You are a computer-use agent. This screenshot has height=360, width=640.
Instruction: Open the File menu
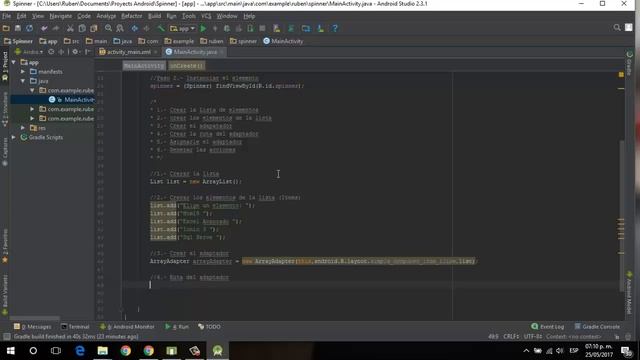(x=7, y=16)
